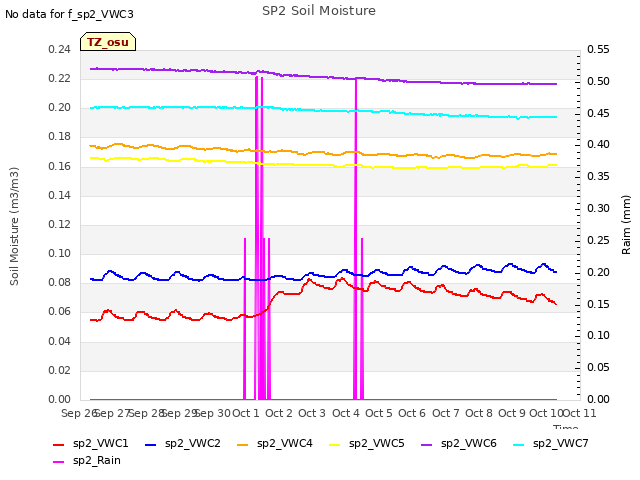Click the magenta sp2_Rain legend swatch
The height and width of the screenshot is (480, 640).
coord(59,462)
